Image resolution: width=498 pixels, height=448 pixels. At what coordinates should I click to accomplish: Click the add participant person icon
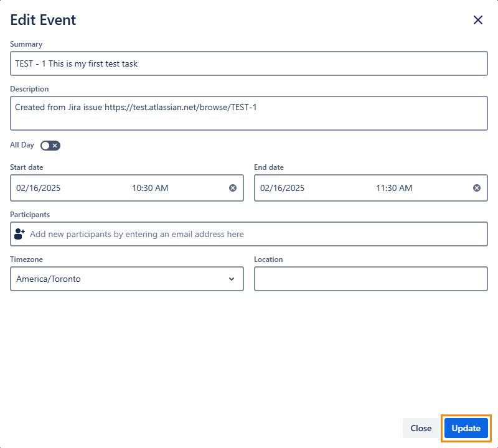[x=20, y=234]
